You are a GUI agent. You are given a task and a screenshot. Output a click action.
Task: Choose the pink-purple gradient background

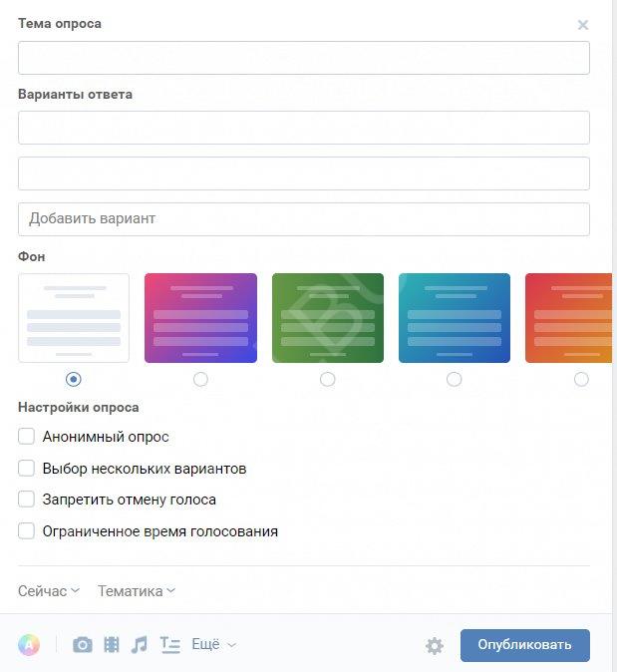200,318
